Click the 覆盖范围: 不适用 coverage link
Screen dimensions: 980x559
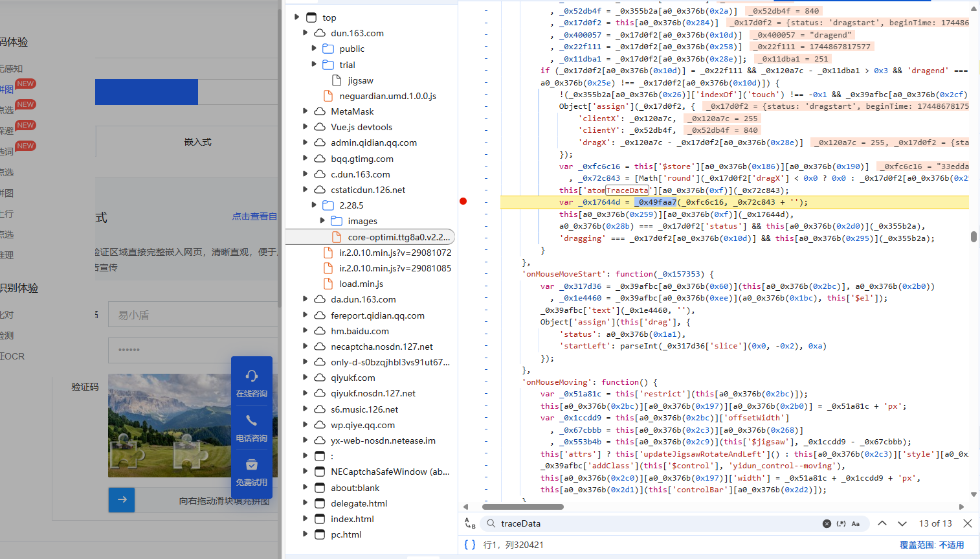tap(931, 545)
